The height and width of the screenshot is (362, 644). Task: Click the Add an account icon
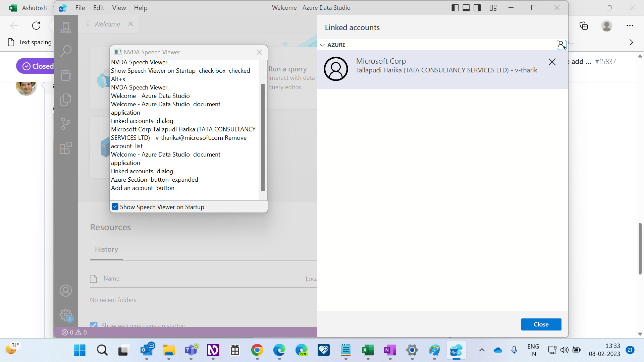point(561,44)
